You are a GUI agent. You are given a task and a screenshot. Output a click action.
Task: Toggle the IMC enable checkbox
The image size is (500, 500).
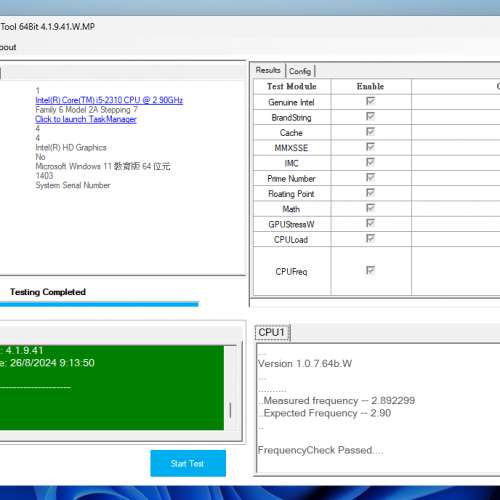click(370, 162)
